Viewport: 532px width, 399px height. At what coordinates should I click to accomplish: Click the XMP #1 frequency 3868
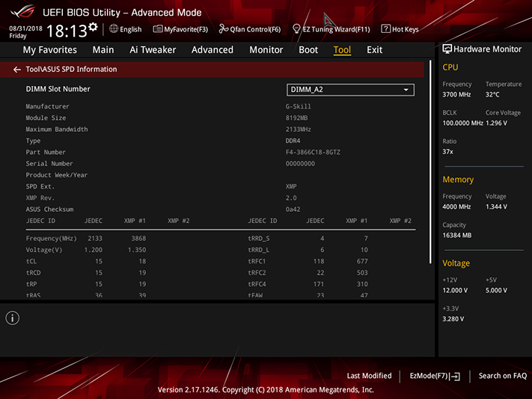(x=138, y=238)
